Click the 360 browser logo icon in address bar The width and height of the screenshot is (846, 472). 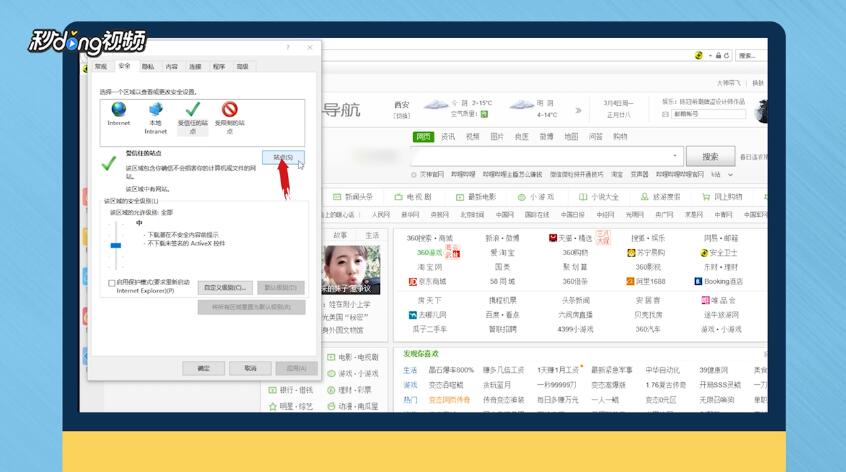click(699, 56)
